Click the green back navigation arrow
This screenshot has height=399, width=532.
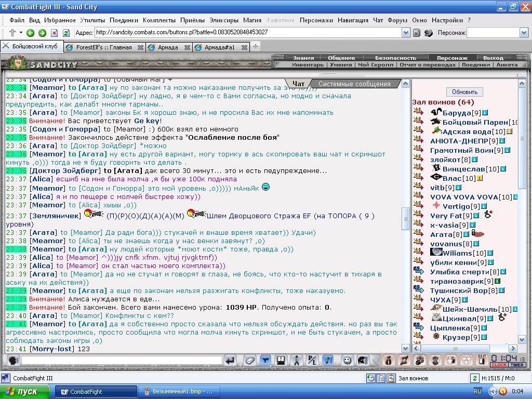(x=31, y=33)
